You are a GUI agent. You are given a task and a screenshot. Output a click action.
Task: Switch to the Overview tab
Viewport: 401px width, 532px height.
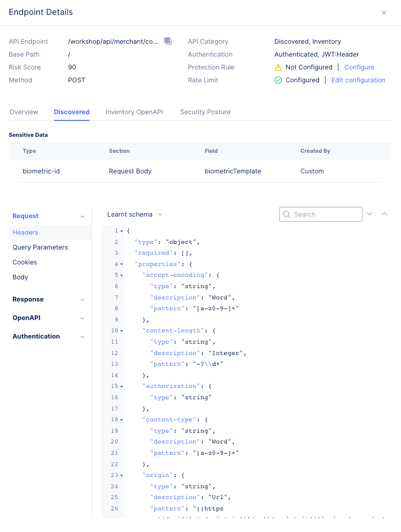pyautogui.click(x=24, y=112)
